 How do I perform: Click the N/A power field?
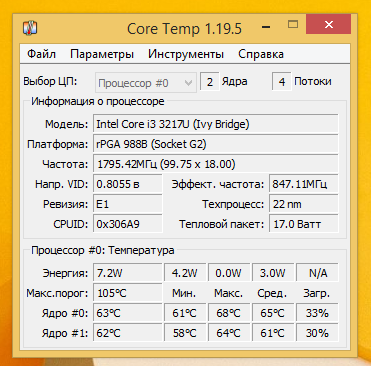(x=317, y=273)
